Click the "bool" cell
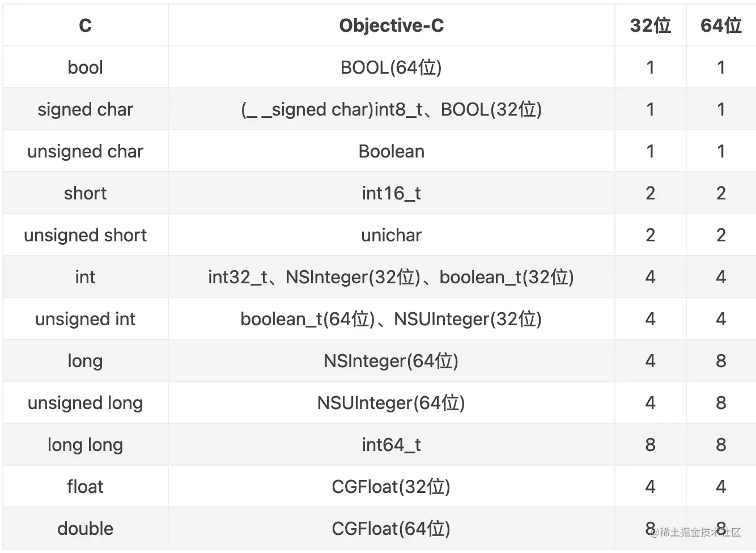The height and width of the screenshot is (553, 756). (x=86, y=67)
